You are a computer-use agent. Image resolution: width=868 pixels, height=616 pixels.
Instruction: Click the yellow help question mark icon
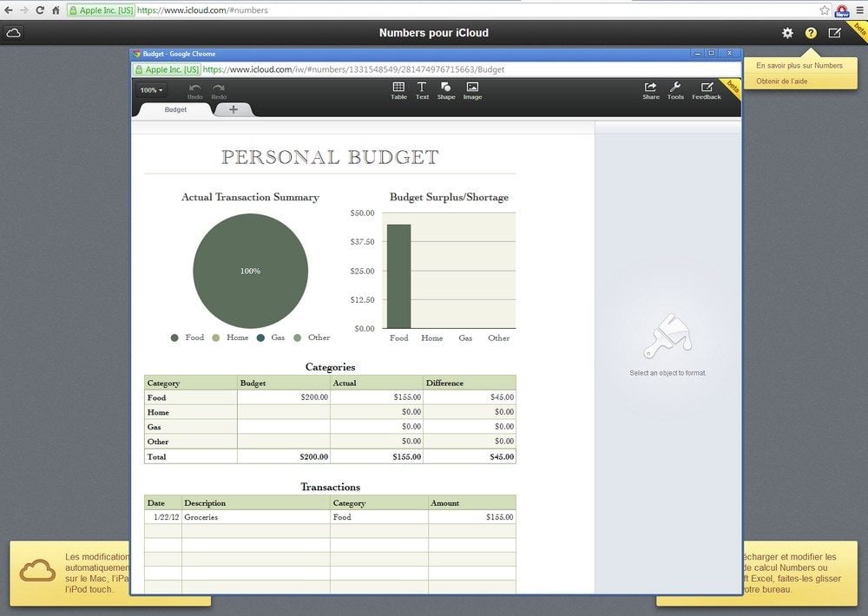811,33
